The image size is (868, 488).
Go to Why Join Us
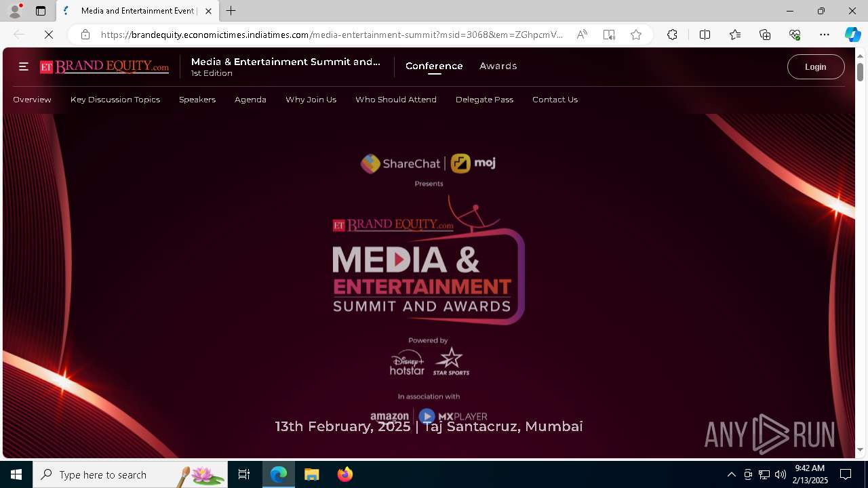[311, 100]
